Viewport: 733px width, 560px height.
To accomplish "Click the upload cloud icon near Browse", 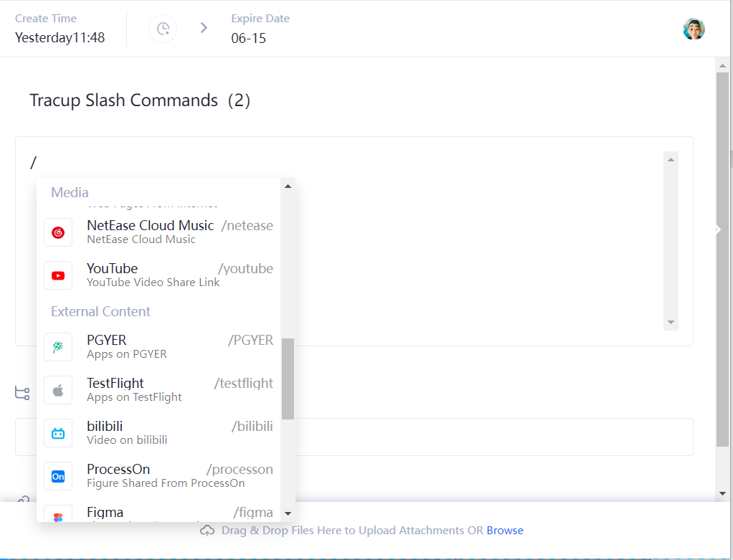I will click(x=207, y=531).
